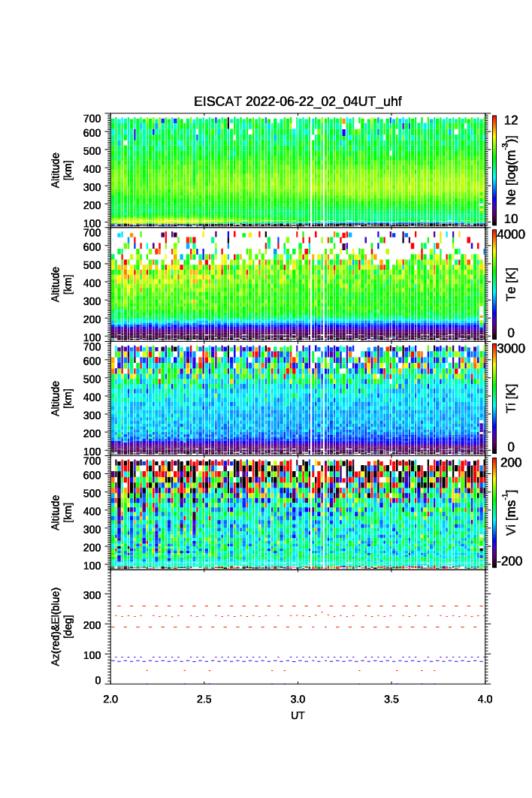Click the 300 tick on the azimuth/elevation axis

click(x=91, y=595)
